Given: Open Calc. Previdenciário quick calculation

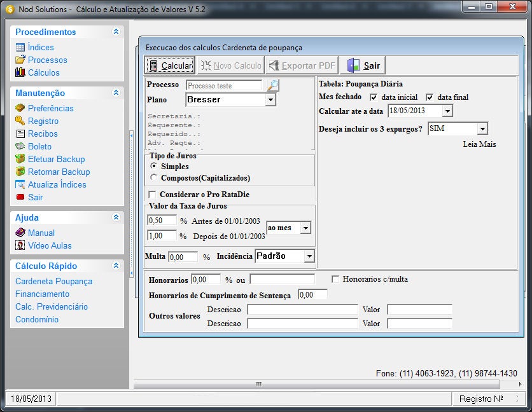Looking at the screenshot, I should [x=52, y=306].
